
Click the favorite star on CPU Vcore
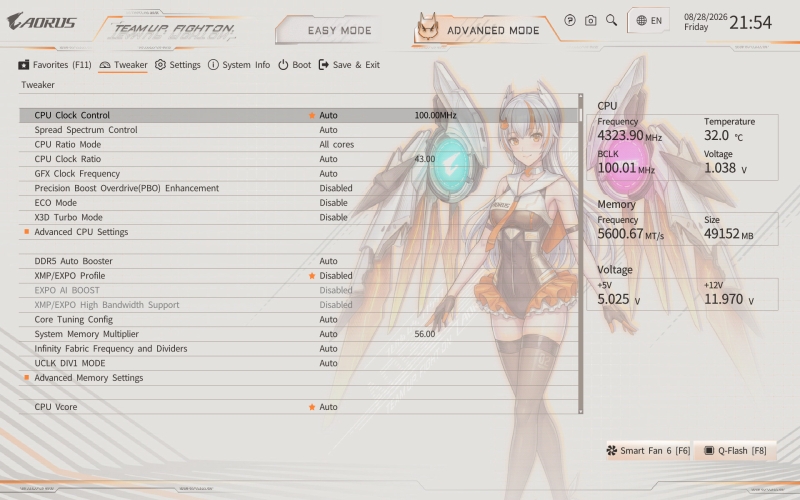click(x=312, y=407)
